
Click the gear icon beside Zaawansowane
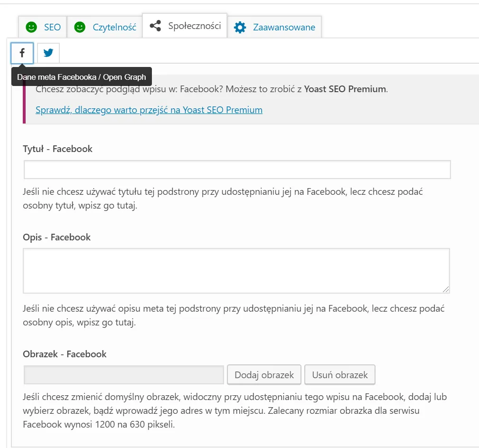[240, 27]
